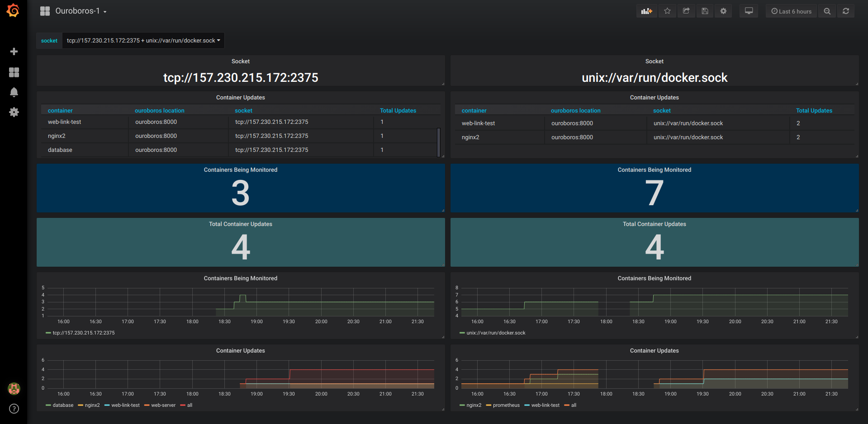Image resolution: width=868 pixels, height=424 pixels.
Task: Open the Dashboards icon in sidebar
Action: pos(14,72)
